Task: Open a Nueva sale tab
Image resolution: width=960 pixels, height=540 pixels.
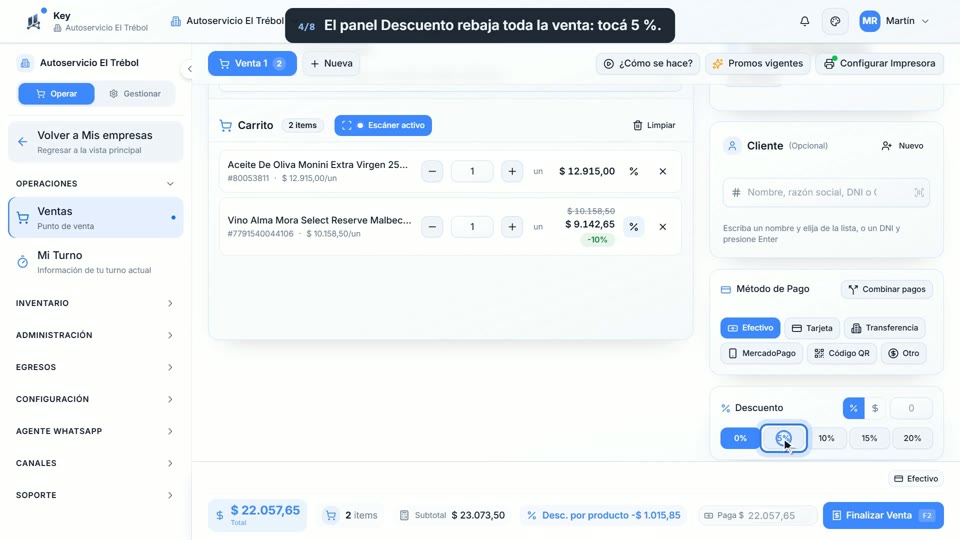Action: point(331,64)
